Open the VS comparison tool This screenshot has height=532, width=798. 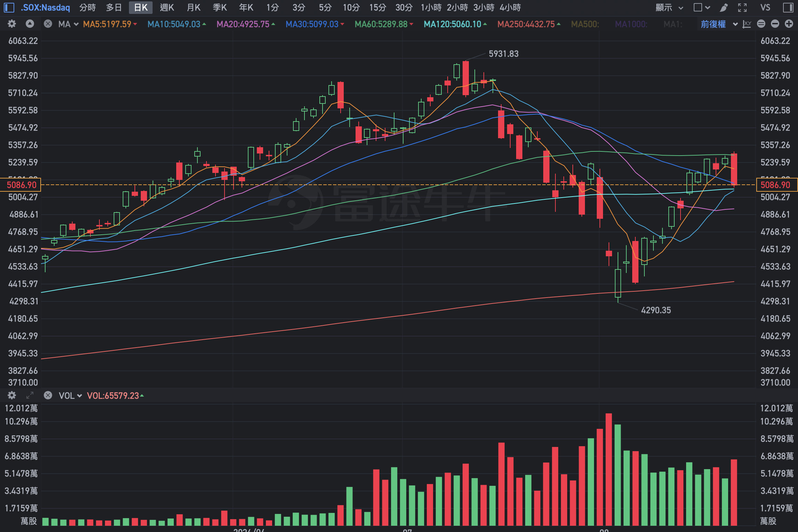(x=765, y=7)
